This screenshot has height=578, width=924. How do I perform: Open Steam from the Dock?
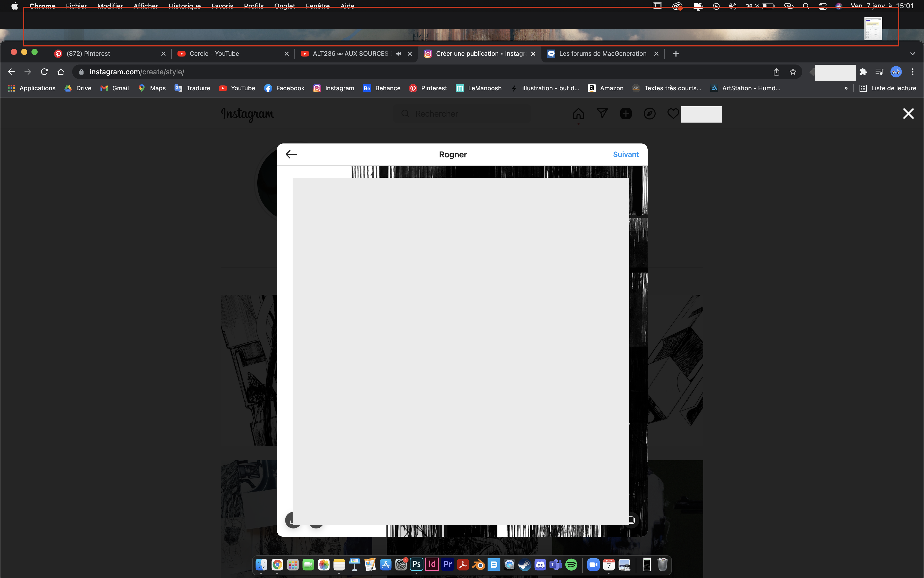click(525, 565)
